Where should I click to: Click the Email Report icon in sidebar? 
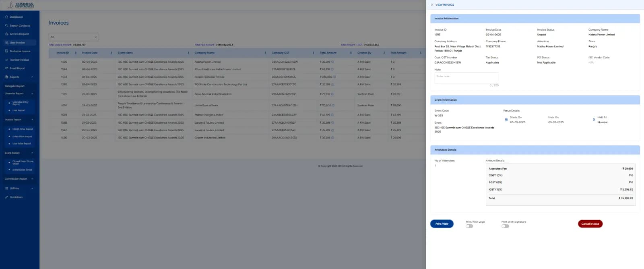[6, 68]
